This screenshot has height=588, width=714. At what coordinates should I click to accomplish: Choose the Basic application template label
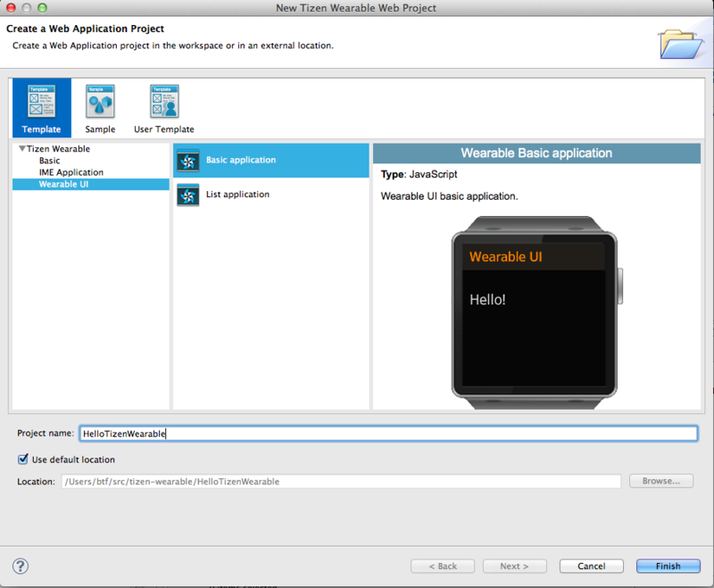241,160
